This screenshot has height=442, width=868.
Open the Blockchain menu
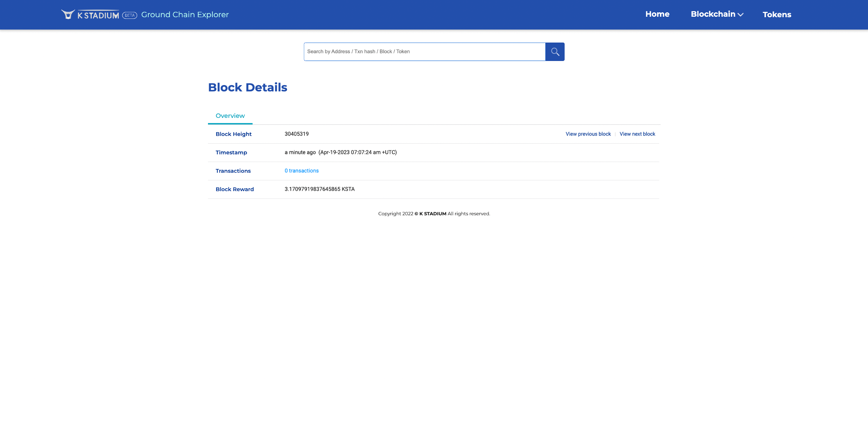[713, 14]
